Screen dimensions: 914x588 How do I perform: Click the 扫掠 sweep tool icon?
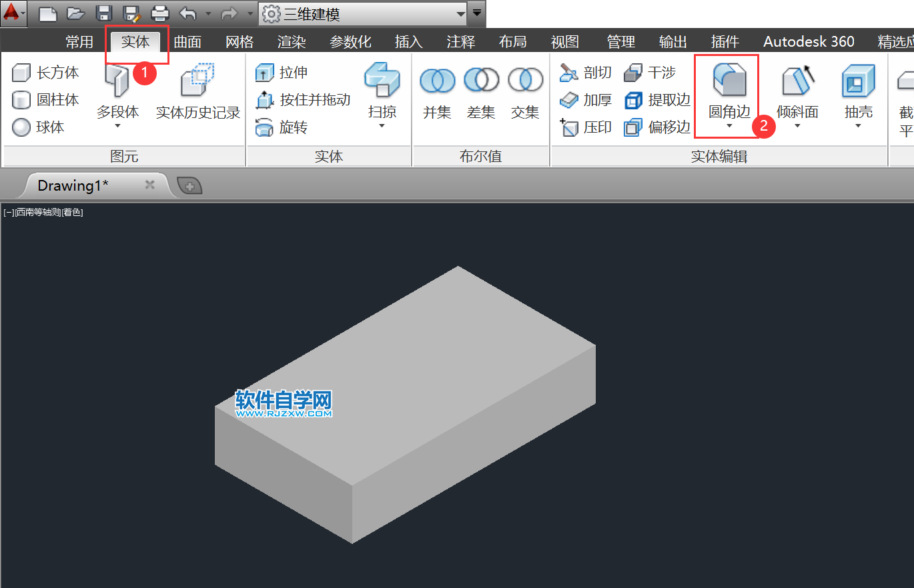click(x=382, y=81)
